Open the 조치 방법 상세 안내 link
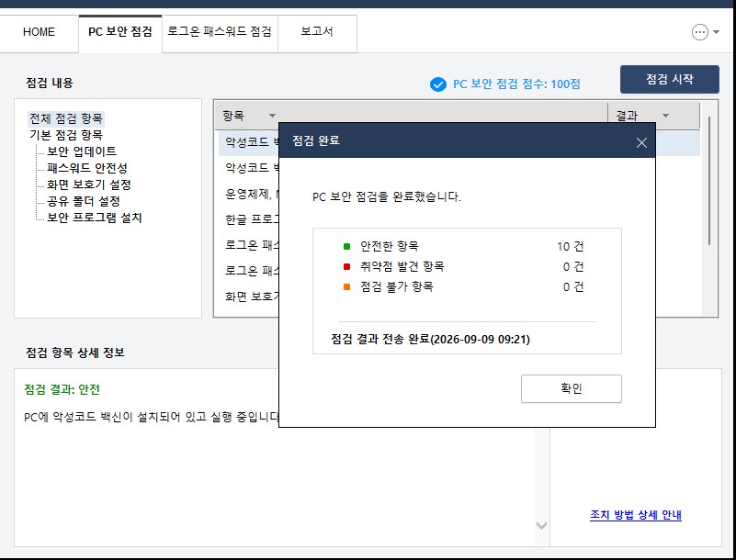The image size is (736, 560). (x=636, y=514)
